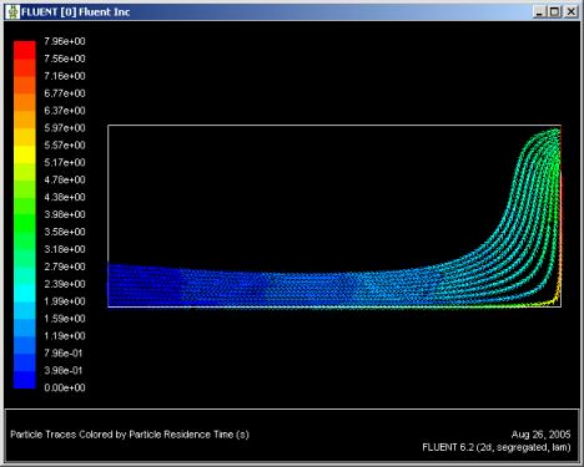Image resolution: width=584 pixels, height=468 pixels.
Task: Click the date text 'Aug 26, 2005'
Action: pos(541,434)
